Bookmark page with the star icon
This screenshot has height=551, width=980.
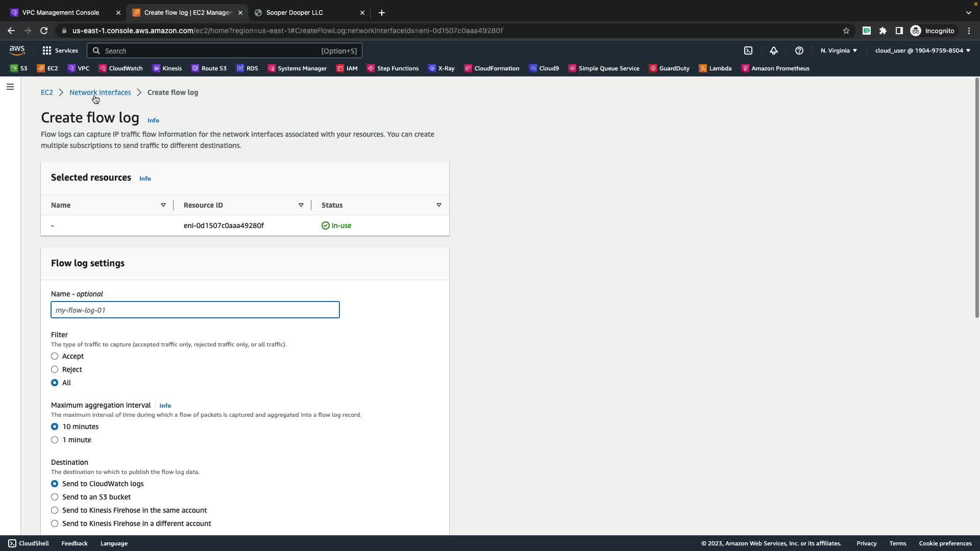846,31
